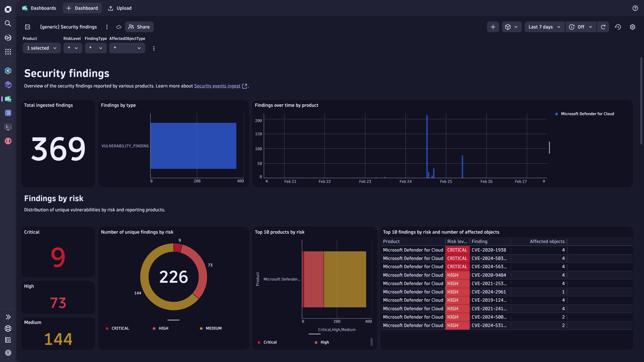
Task: Toggle the dashboard list panel icon
Action: [x=28, y=27]
